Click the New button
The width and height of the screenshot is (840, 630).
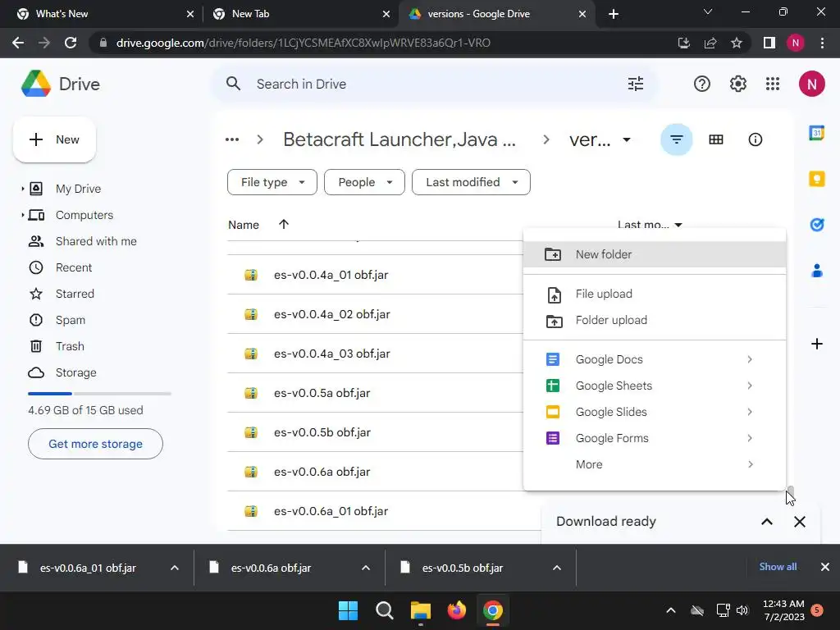click(54, 139)
